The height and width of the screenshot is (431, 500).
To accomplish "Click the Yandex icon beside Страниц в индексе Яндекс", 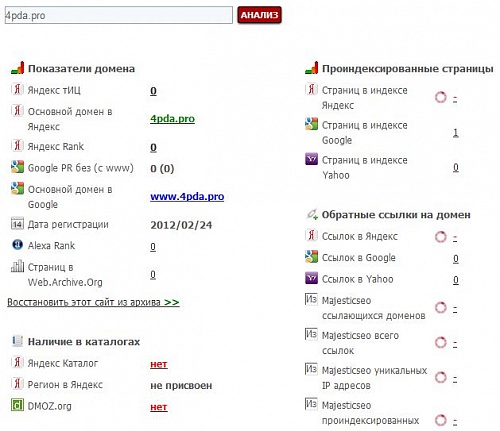I will [x=311, y=89].
